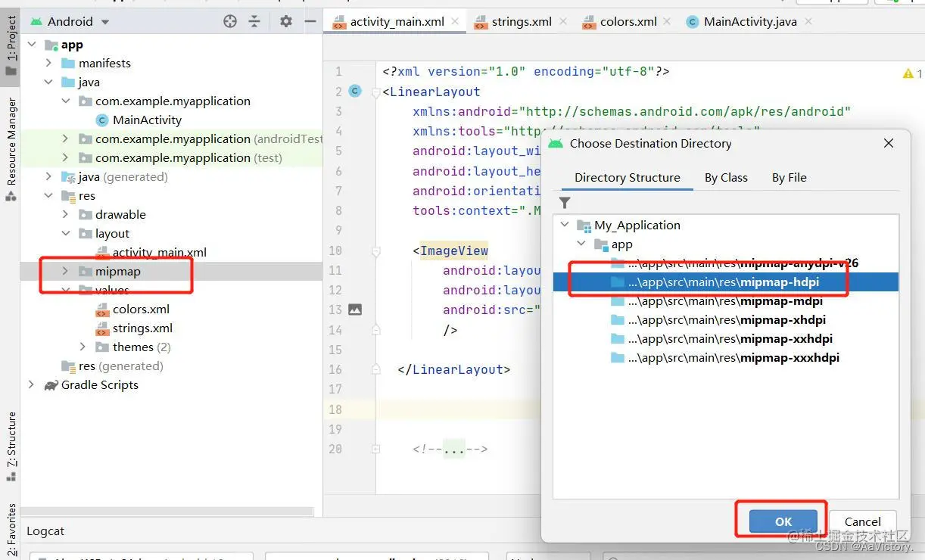Expand the com.example.myapplication (androidTest) package
Screen dimensions: 925x560
click(65, 139)
